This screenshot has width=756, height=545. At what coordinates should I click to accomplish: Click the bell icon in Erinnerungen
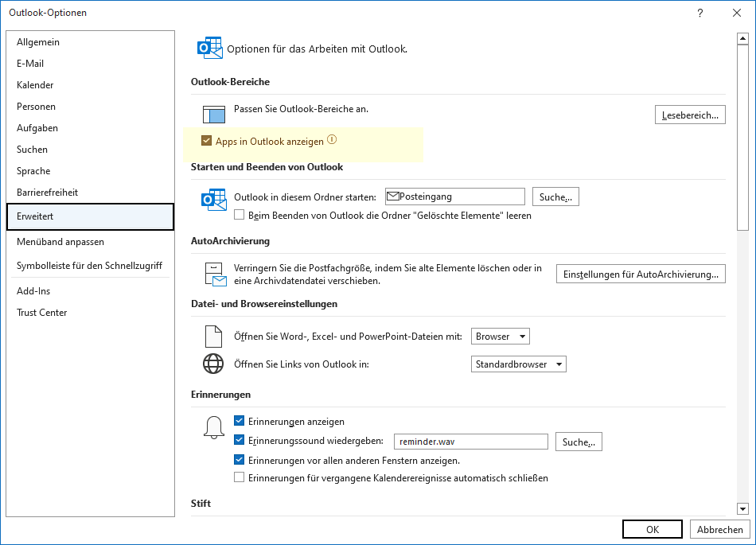tap(214, 427)
